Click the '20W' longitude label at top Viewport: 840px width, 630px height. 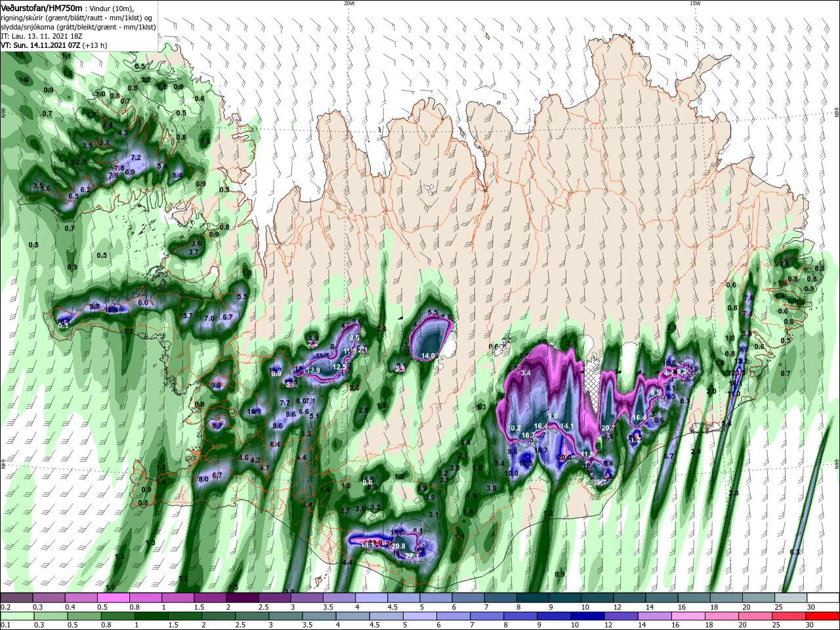coord(349,3)
